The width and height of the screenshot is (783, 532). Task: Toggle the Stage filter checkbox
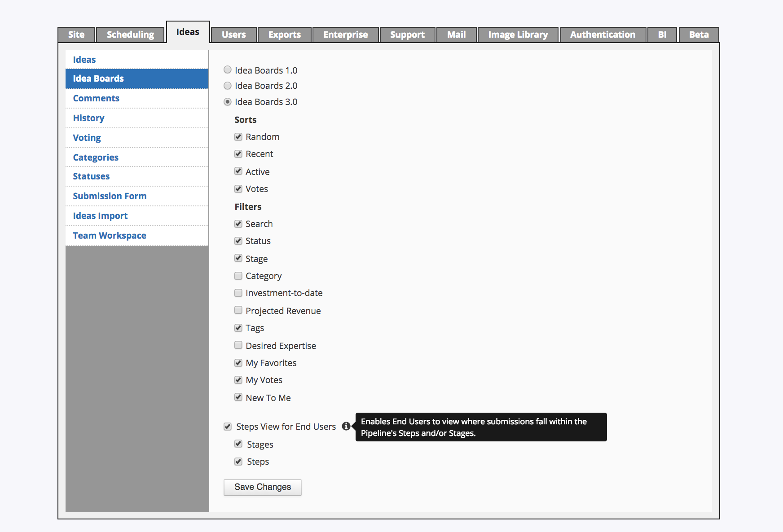coord(238,258)
